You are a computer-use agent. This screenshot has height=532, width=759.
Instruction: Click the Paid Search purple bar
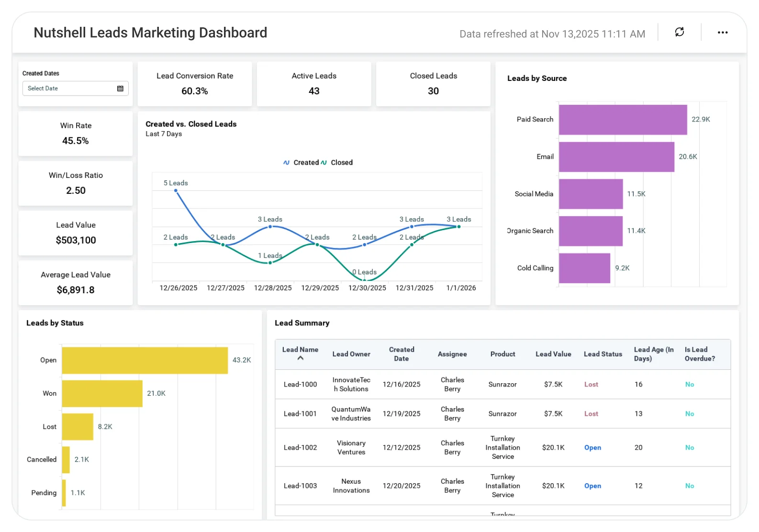[x=623, y=120]
